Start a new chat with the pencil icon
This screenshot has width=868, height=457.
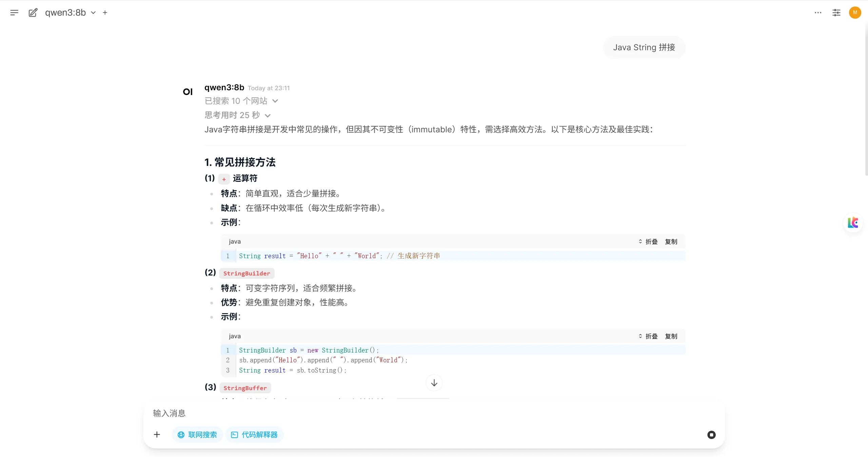(33, 13)
